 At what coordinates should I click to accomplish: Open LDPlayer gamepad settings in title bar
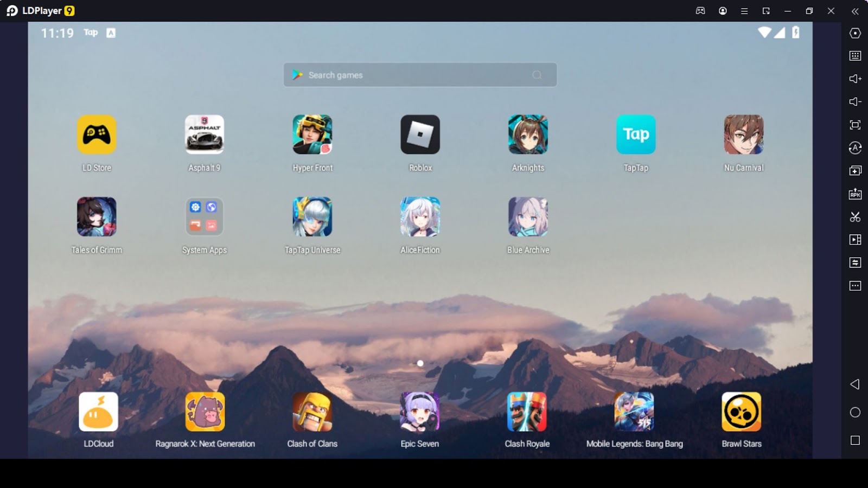point(700,11)
